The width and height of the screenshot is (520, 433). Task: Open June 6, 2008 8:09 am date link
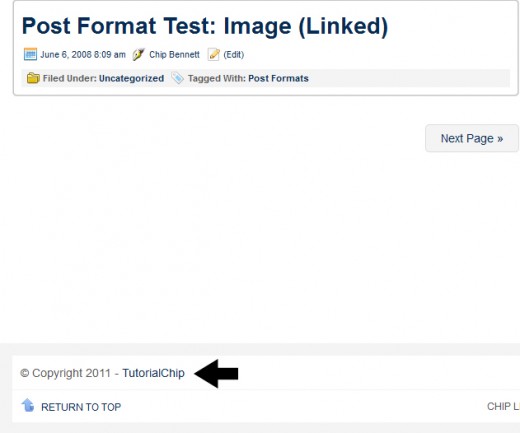[83, 55]
